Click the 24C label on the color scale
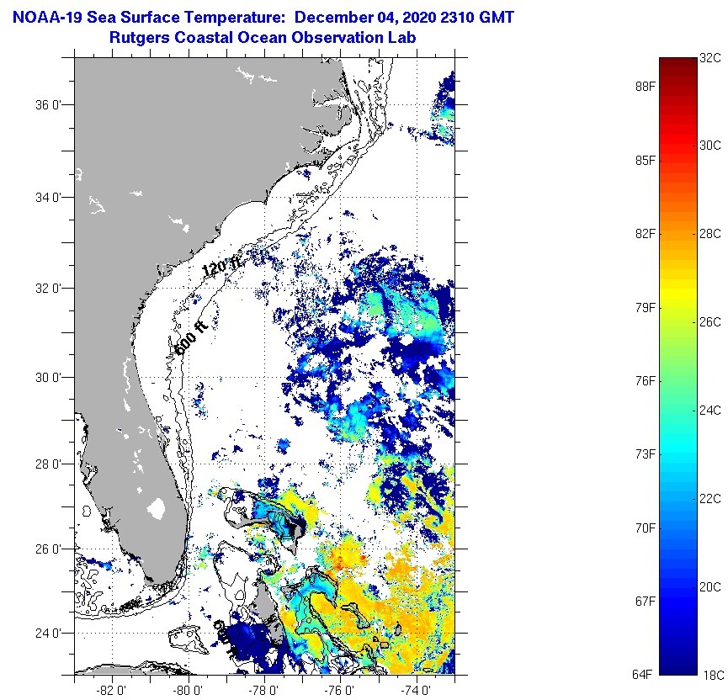 pos(709,411)
